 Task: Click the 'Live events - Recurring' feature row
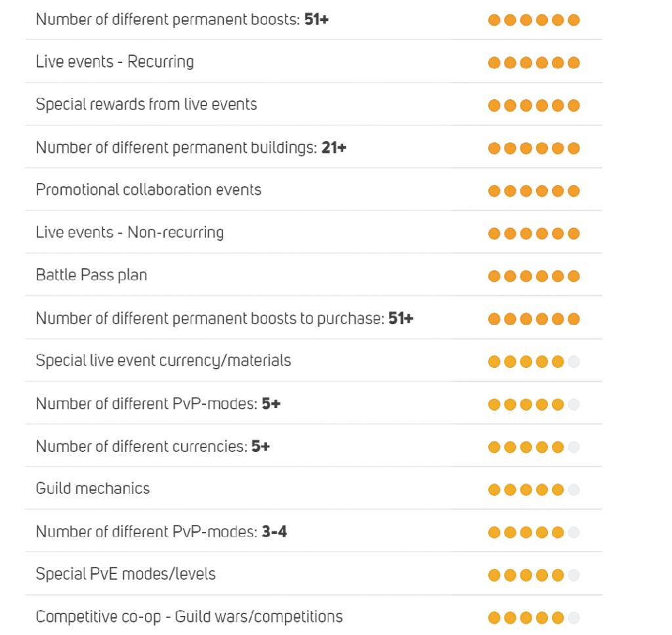tap(115, 62)
